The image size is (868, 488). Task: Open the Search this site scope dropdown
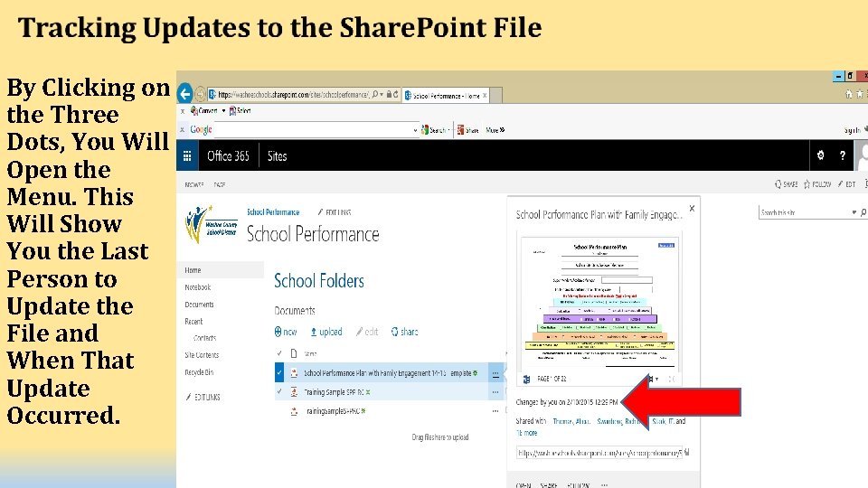[x=854, y=212]
